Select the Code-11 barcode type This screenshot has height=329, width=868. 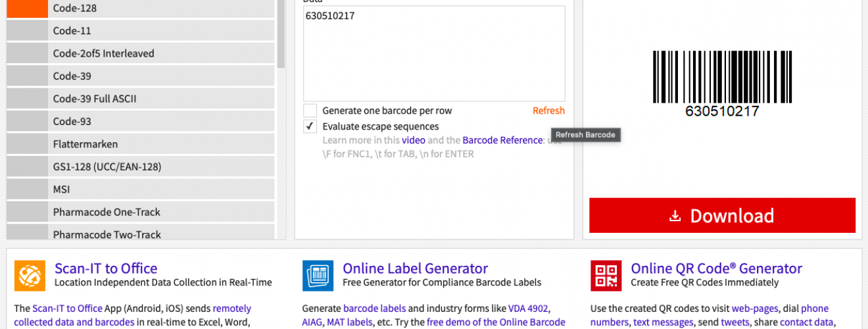(140, 31)
